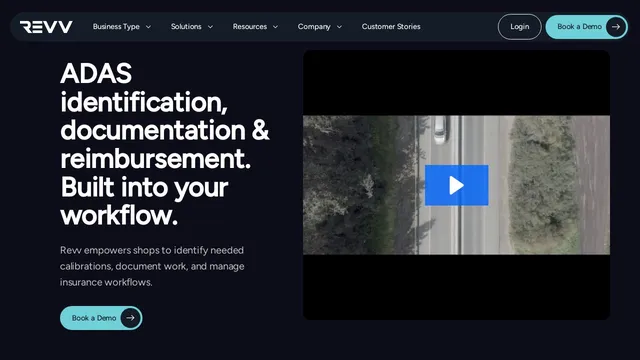Viewport: 640px width, 360px height.
Task: Click the Login button
Action: click(x=520, y=27)
